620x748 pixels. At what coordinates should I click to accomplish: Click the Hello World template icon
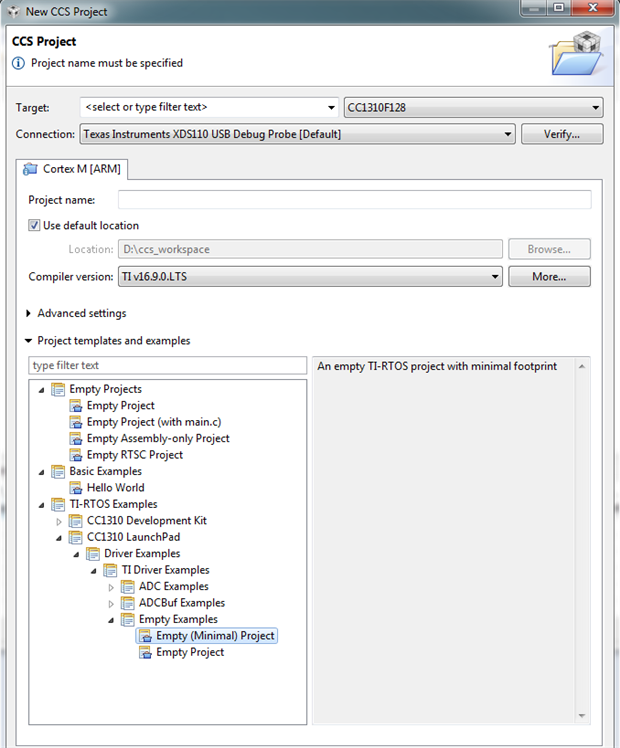75,488
